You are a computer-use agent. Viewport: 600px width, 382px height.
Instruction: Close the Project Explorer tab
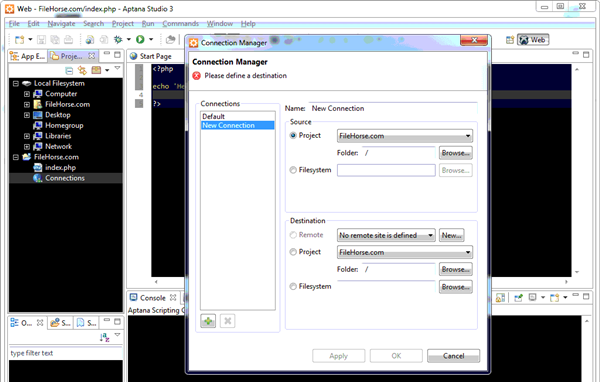91,56
